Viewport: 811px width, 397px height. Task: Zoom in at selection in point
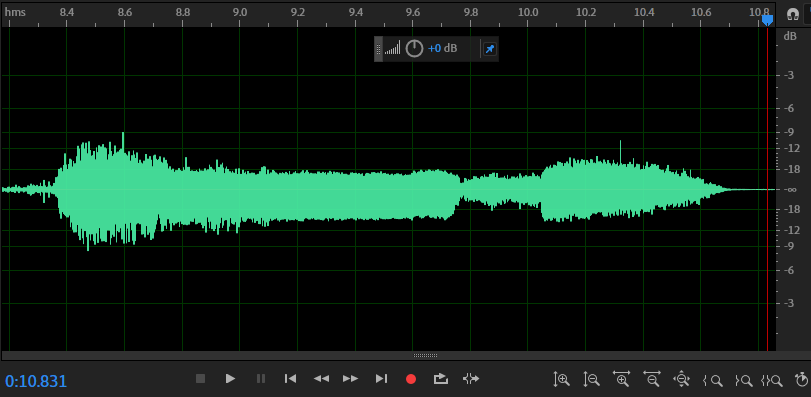tap(712, 381)
